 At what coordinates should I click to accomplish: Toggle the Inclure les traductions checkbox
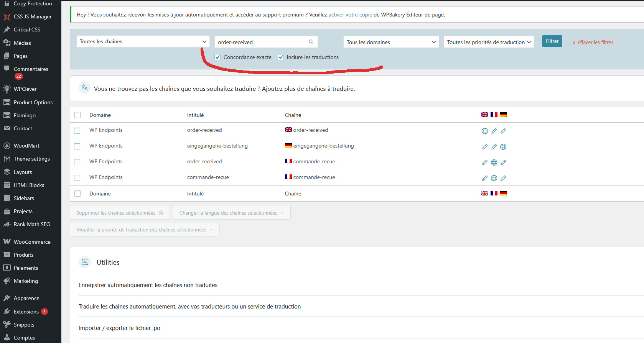(x=281, y=57)
